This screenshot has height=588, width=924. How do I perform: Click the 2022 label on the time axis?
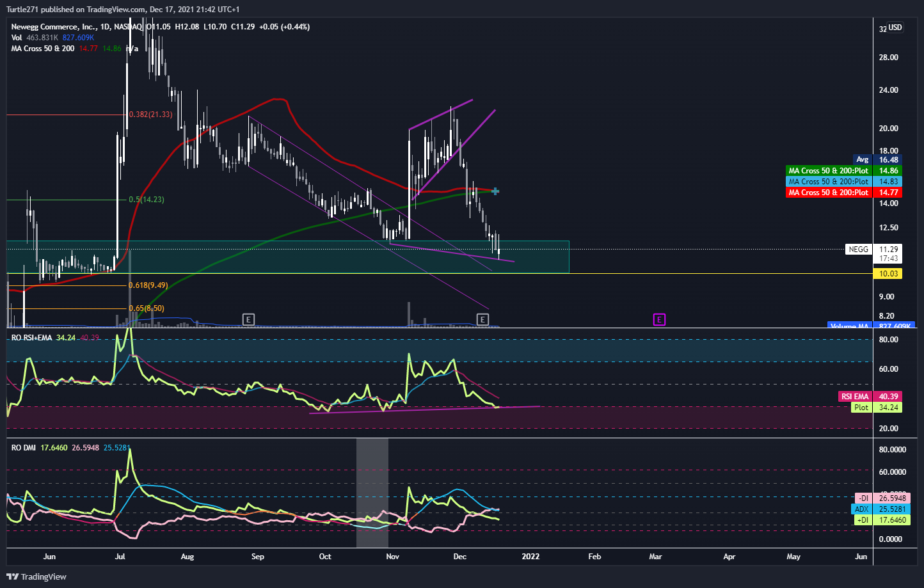[530, 557]
